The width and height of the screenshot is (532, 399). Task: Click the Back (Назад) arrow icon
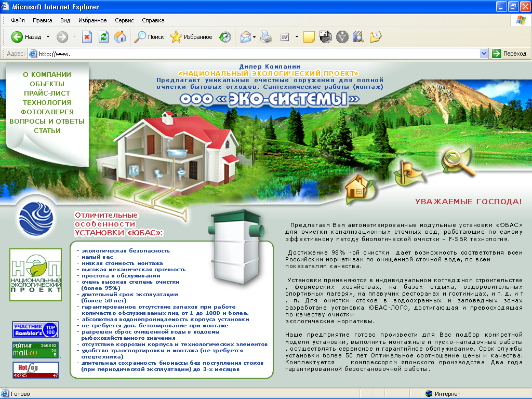[17, 37]
